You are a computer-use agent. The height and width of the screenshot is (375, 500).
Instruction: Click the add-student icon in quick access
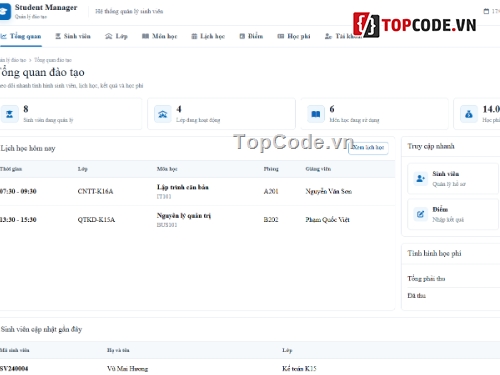(420, 178)
